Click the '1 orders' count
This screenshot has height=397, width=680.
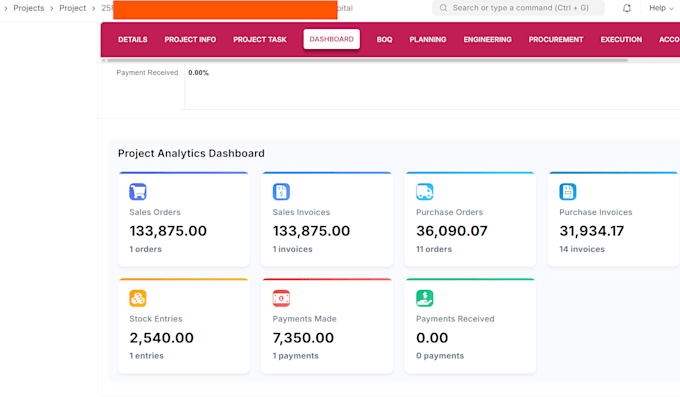click(145, 249)
